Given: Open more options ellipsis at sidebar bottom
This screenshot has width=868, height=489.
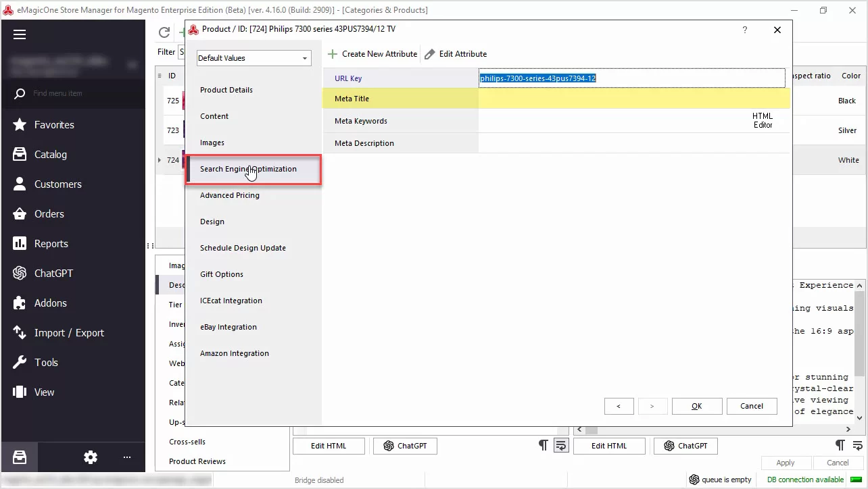Looking at the screenshot, I should tap(127, 457).
